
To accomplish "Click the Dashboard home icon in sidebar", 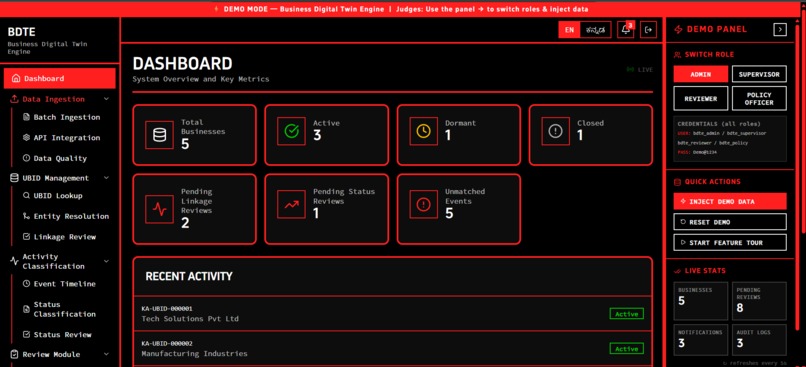I will click(x=16, y=79).
